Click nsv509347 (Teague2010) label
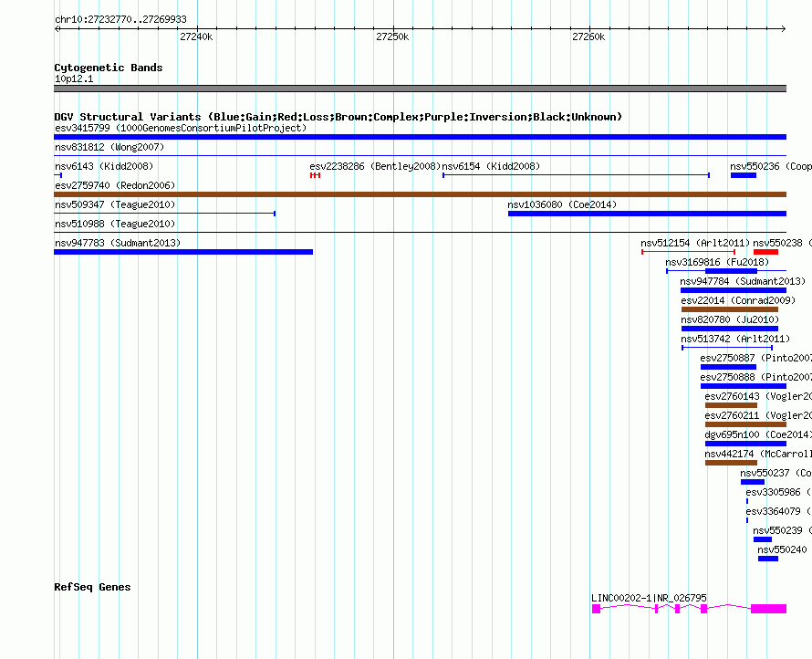 click(x=115, y=204)
